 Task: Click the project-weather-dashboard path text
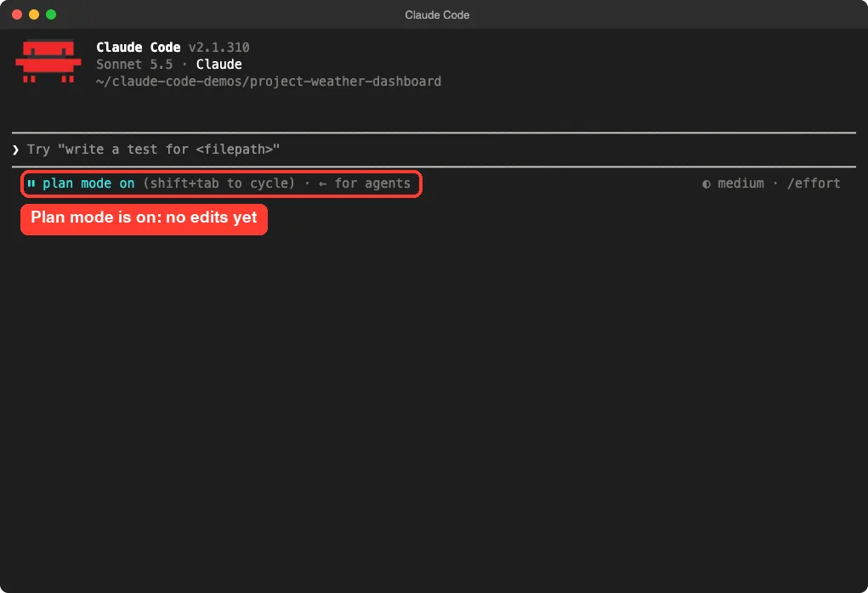coord(269,82)
